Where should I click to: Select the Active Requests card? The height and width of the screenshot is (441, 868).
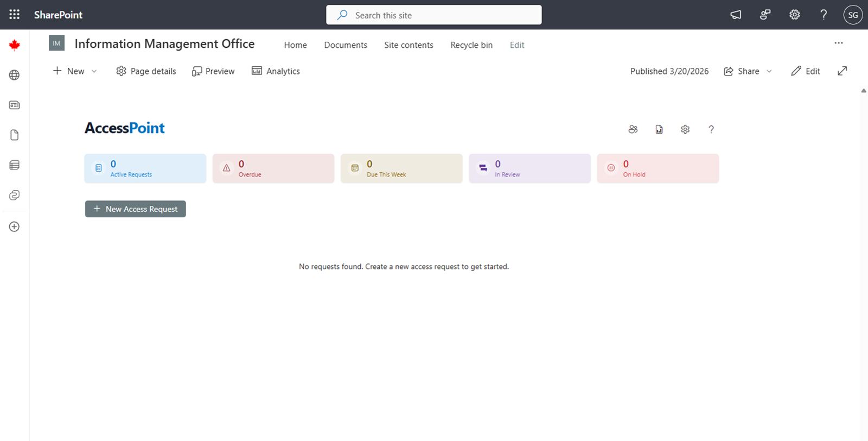tap(145, 168)
